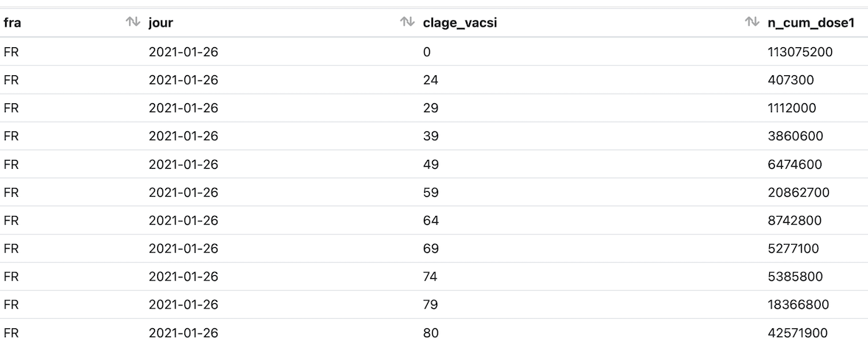Click the FR cell in the row with 5277100
Viewport: 868px width, 346px height.
[x=11, y=249]
